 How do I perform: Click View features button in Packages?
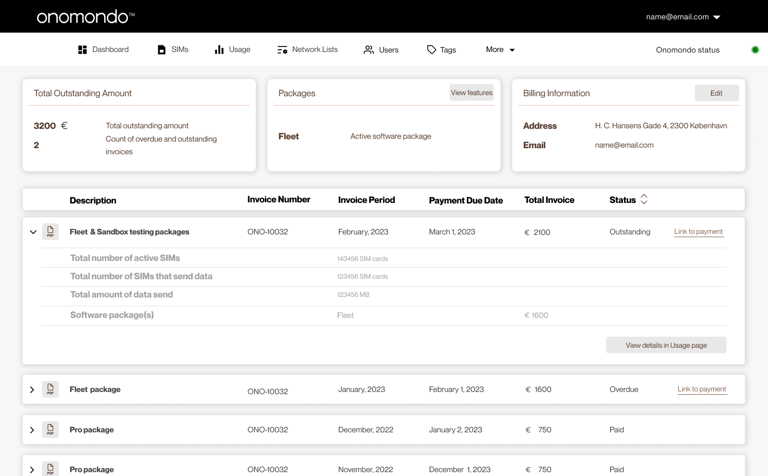tap(471, 93)
